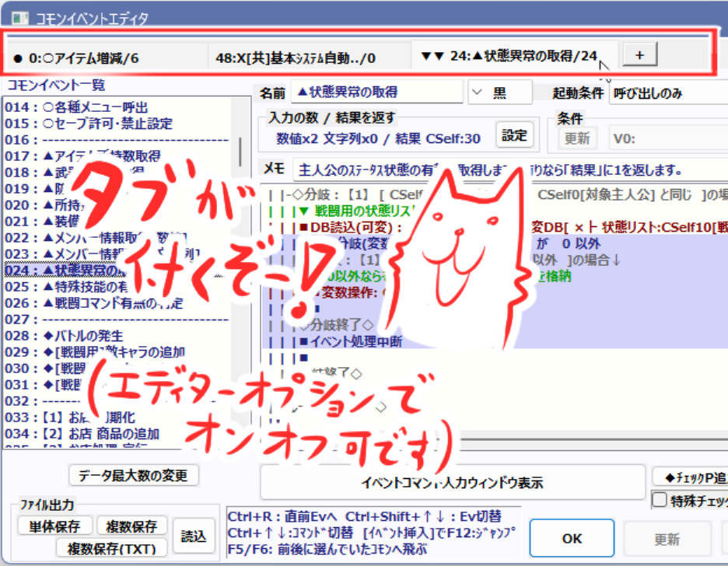Click the OK button

coord(572,538)
